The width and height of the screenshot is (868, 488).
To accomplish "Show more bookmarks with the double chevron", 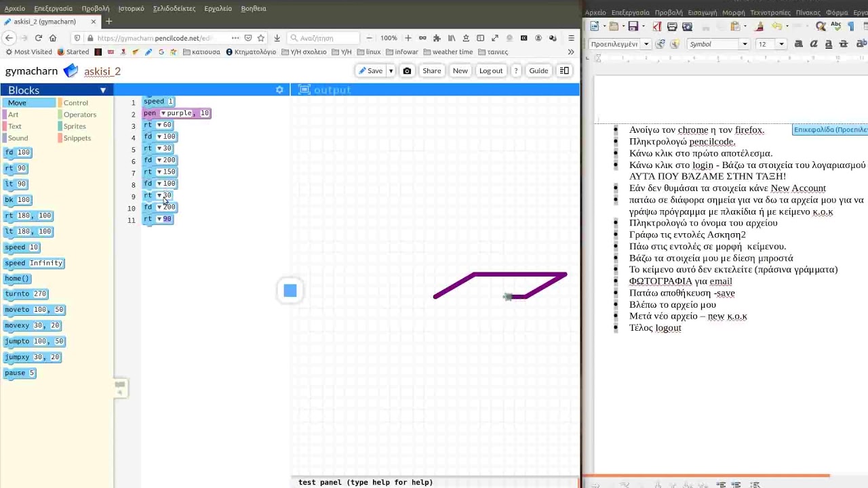I will [571, 52].
